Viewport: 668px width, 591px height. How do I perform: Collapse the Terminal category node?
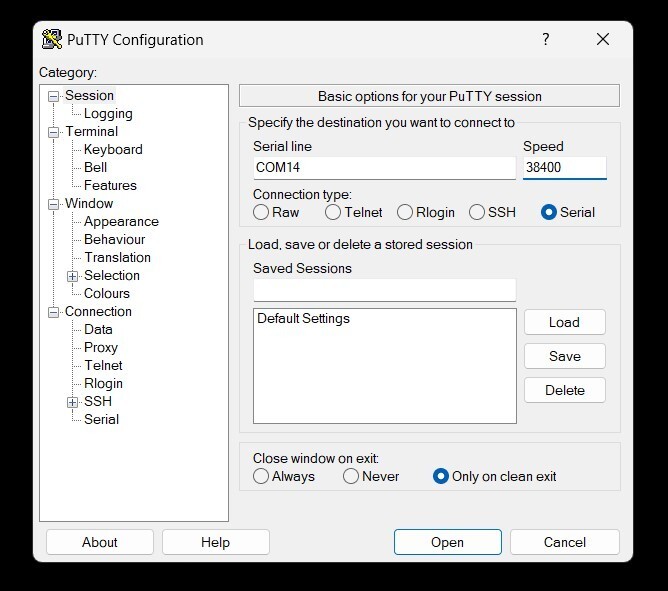[x=54, y=132]
